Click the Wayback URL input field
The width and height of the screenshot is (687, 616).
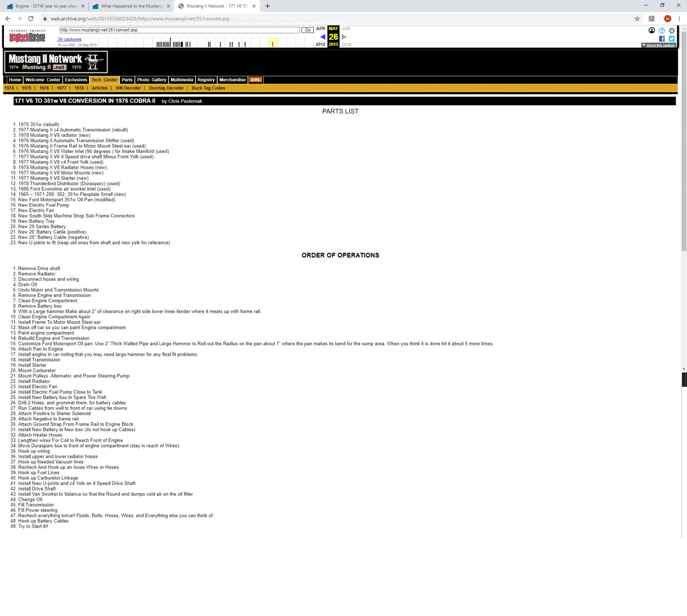(179, 30)
